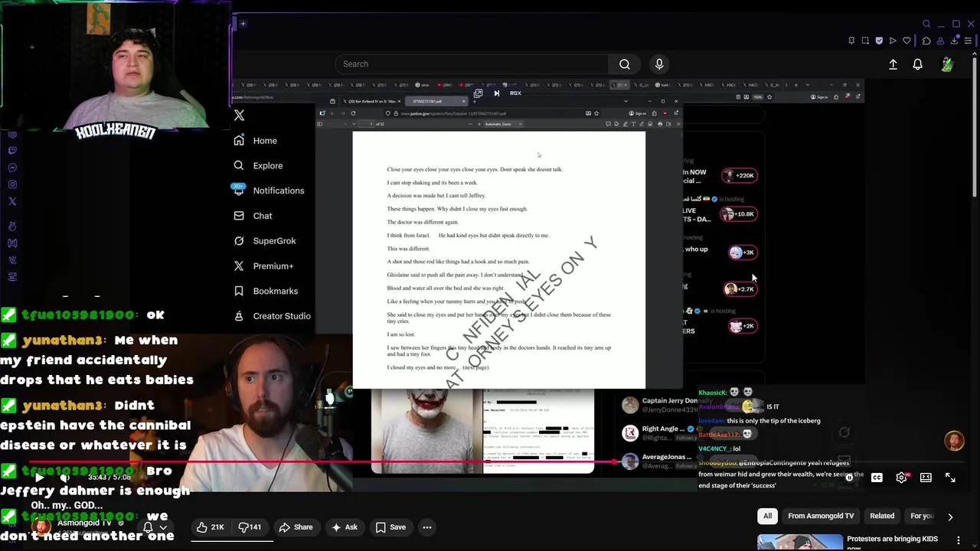Click the browser snapshot capture icon
Image resolution: width=980 pixels, height=551 pixels.
coord(865,41)
